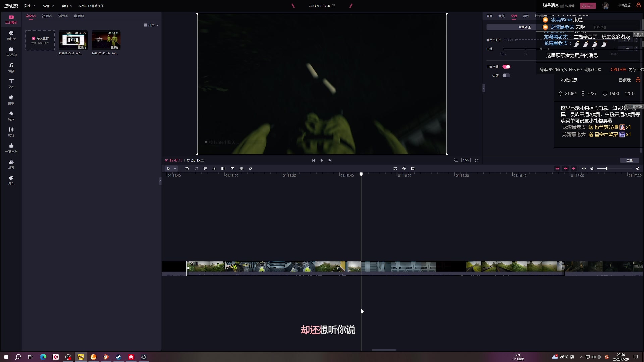Click the crop icon below the preview
This screenshot has height=362, width=644.
point(456,160)
